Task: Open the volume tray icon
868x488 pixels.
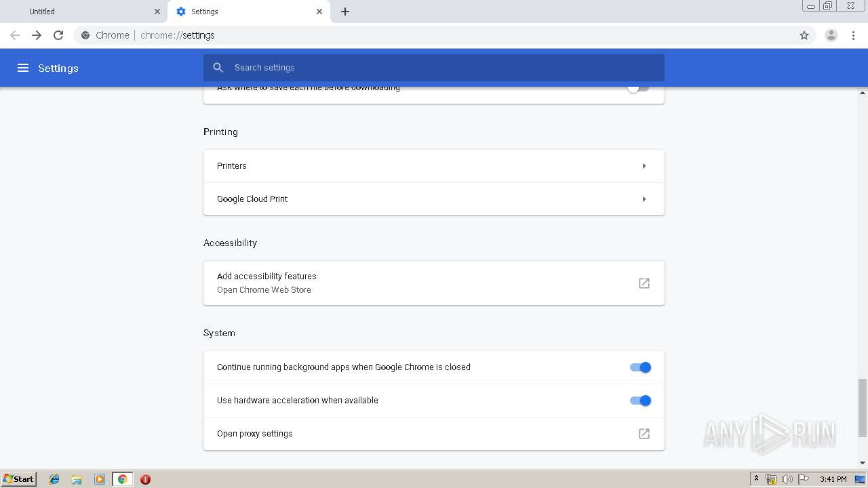Action: (x=787, y=479)
